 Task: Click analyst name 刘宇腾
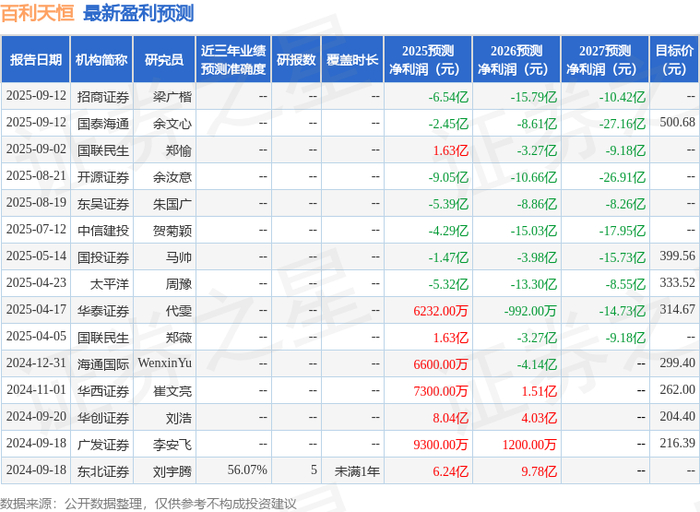(x=172, y=471)
